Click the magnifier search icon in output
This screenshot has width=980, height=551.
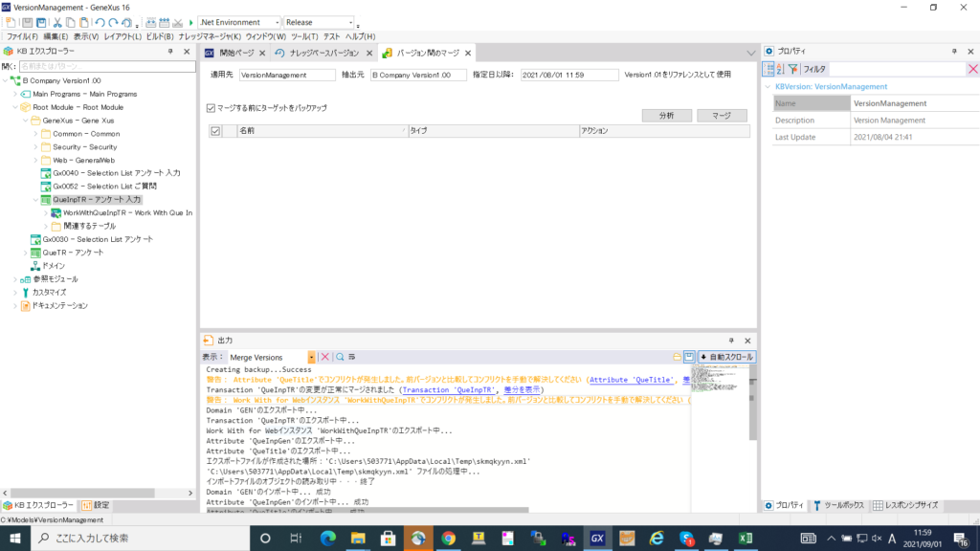[x=340, y=357]
